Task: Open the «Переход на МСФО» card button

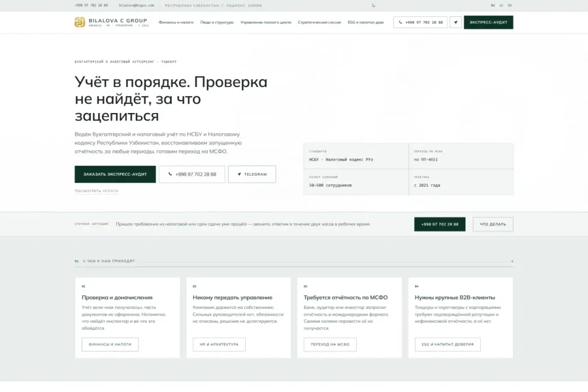Action: coord(330,344)
